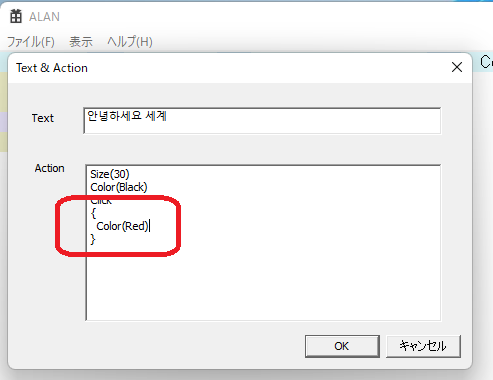
Task: Click the キャンセル button
Action: (x=423, y=346)
